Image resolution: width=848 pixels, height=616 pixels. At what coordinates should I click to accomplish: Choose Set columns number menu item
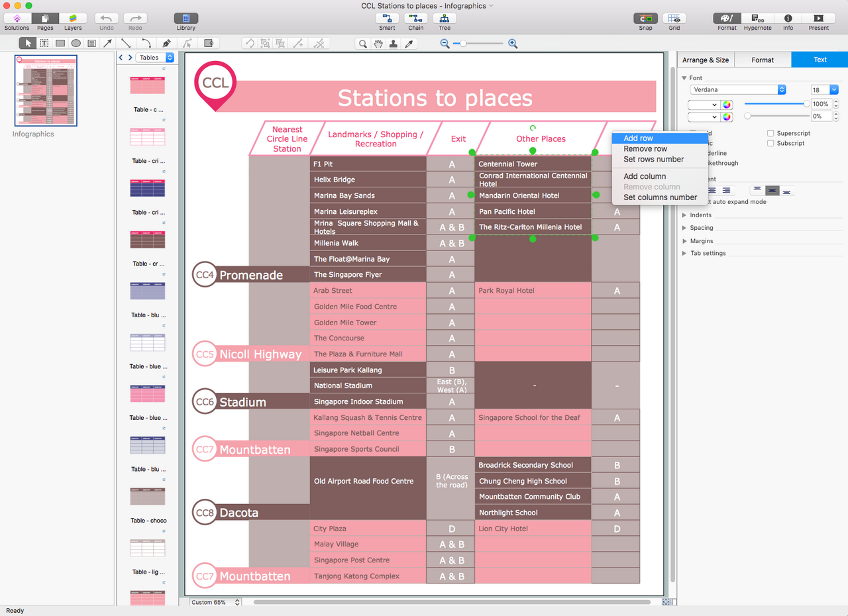(x=660, y=197)
